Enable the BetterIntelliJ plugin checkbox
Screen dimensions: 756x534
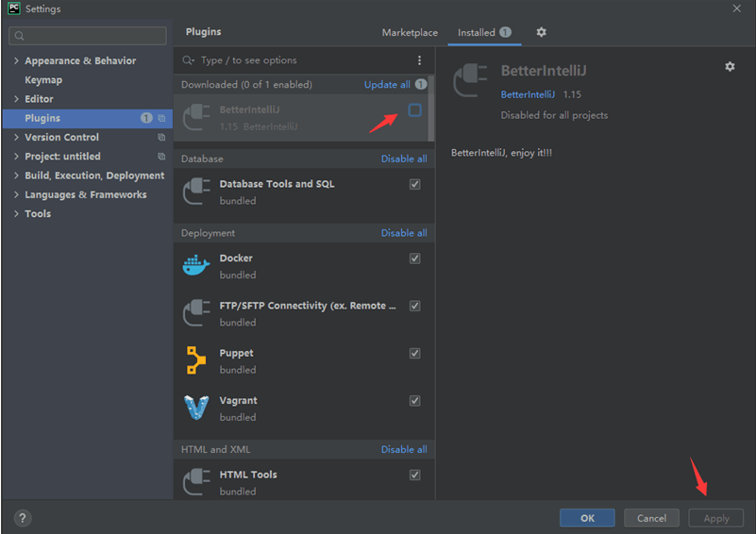(414, 110)
